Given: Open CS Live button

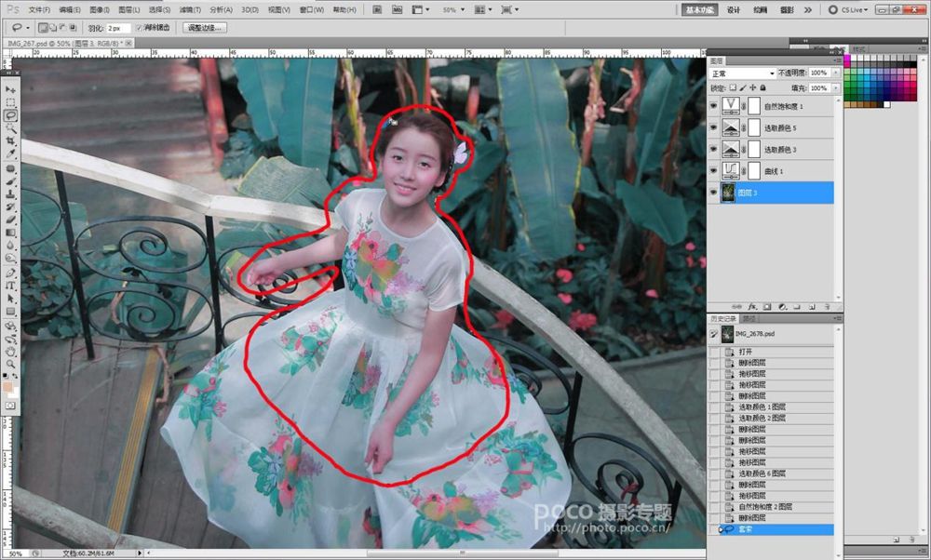Looking at the screenshot, I should click(x=848, y=9).
